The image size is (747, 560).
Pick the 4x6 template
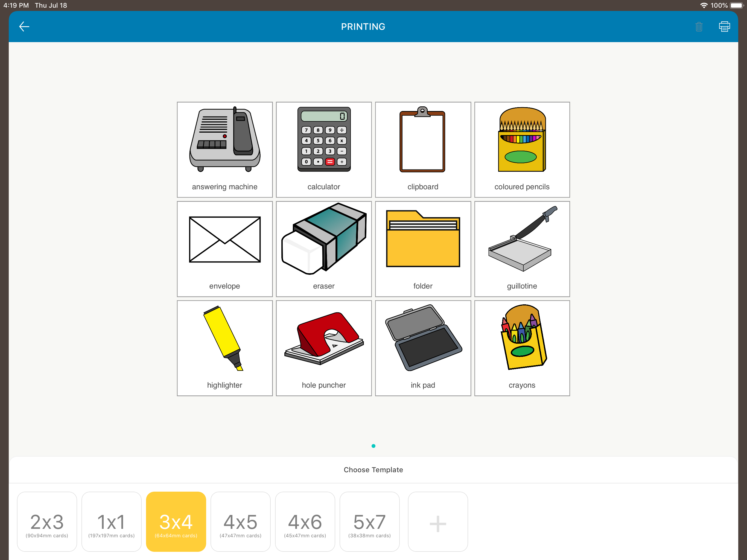click(305, 521)
